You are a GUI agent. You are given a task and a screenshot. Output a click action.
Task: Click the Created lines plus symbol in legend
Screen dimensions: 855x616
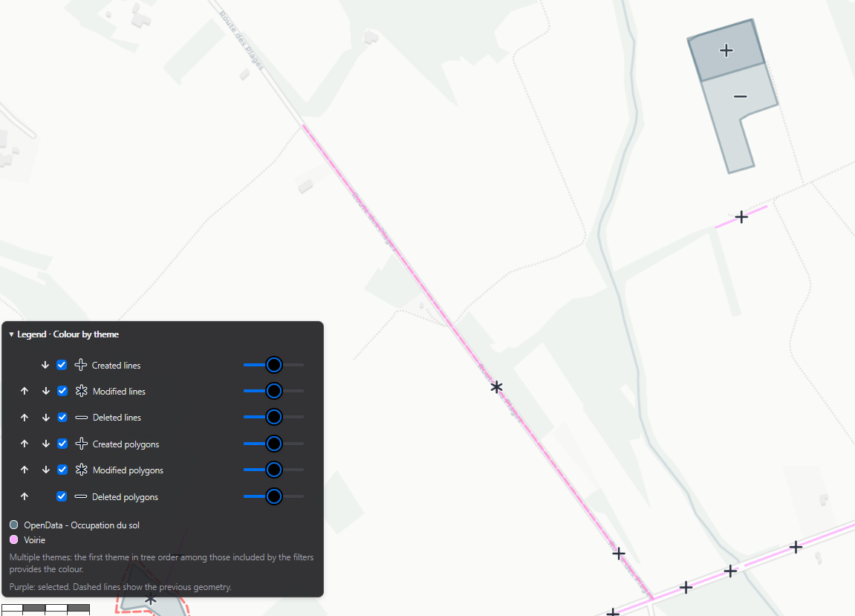(81, 365)
